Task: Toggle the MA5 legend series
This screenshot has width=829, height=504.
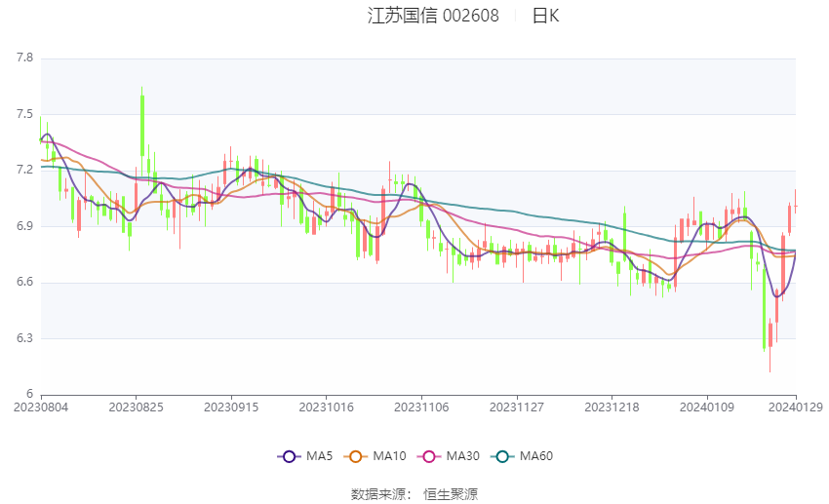Action: pyautogui.click(x=305, y=456)
